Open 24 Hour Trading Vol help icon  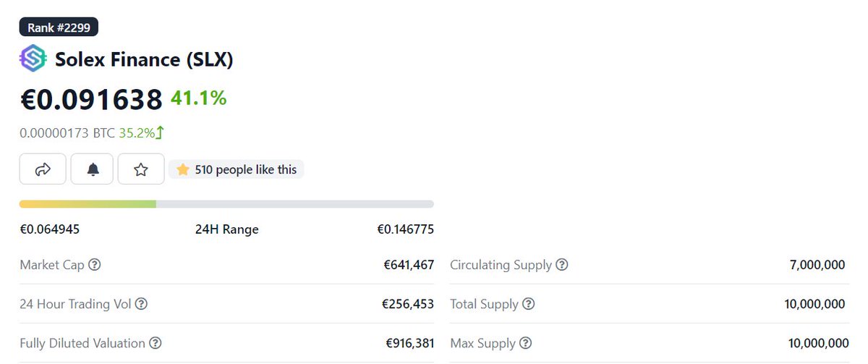coord(142,304)
